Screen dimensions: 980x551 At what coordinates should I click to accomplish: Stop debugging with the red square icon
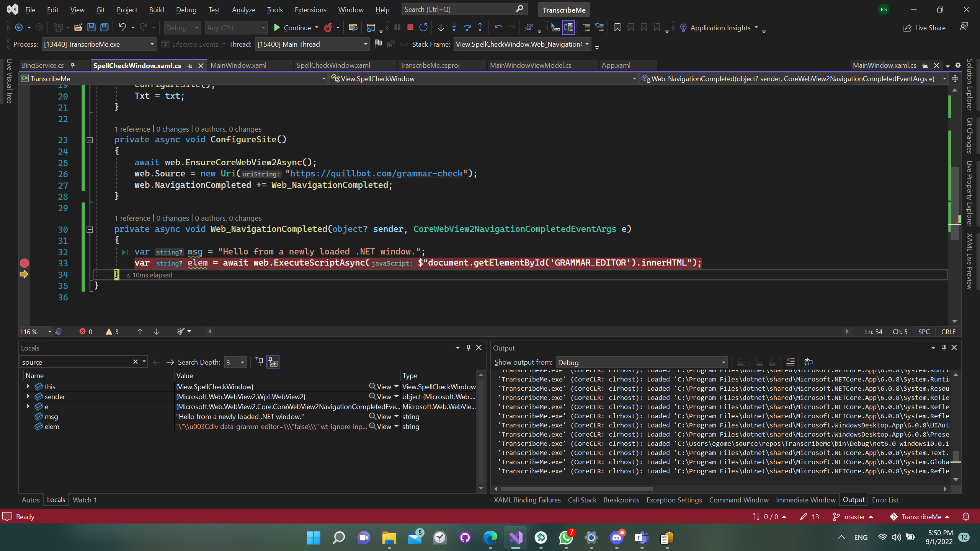(410, 27)
